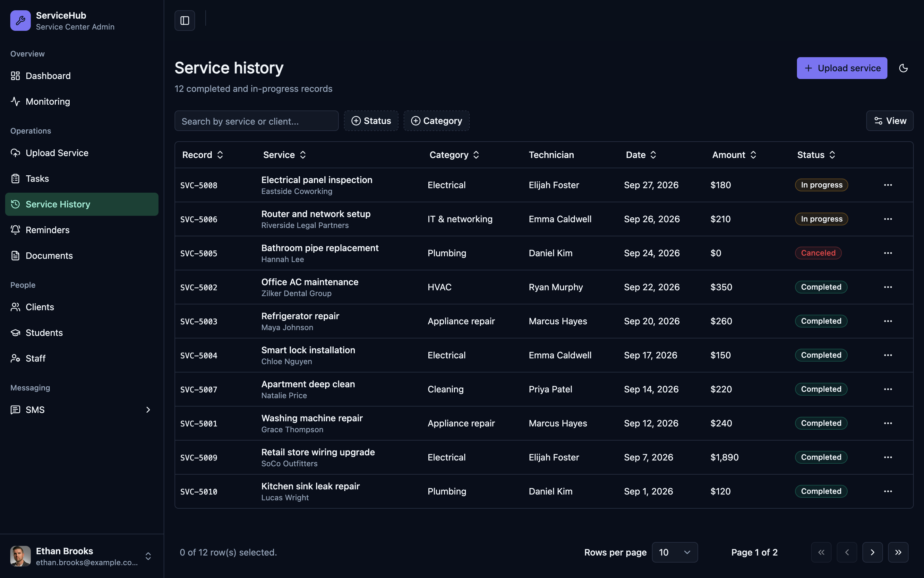Open Dashboard in the sidebar
Viewport: 924px width, 578px height.
[82, 76]
